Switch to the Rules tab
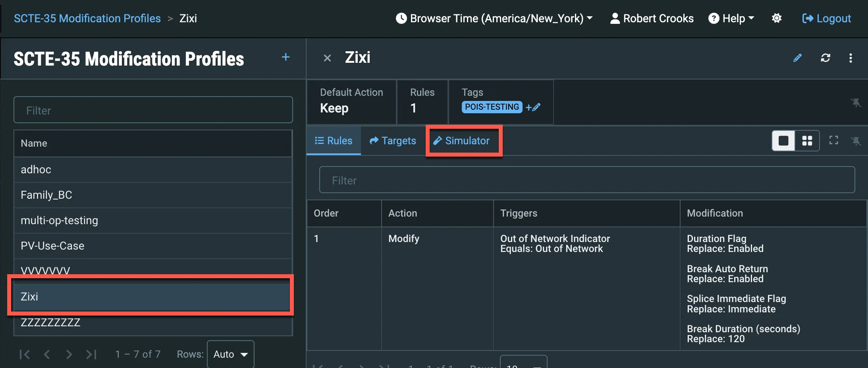The width and height of the screenshot is (868, 368). point(334,141)
